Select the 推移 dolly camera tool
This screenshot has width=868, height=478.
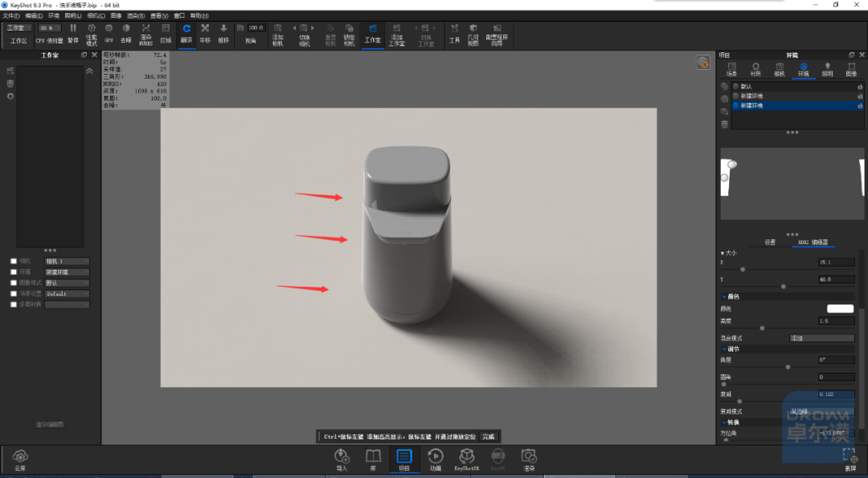(x=223, y=34)
